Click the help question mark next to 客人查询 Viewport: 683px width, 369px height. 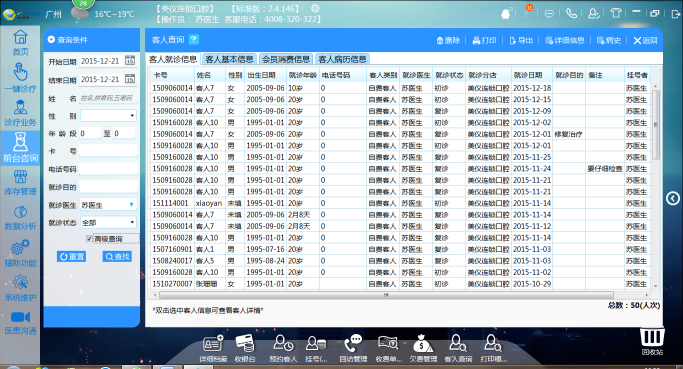pyautogui.click(x=194, y=39)
